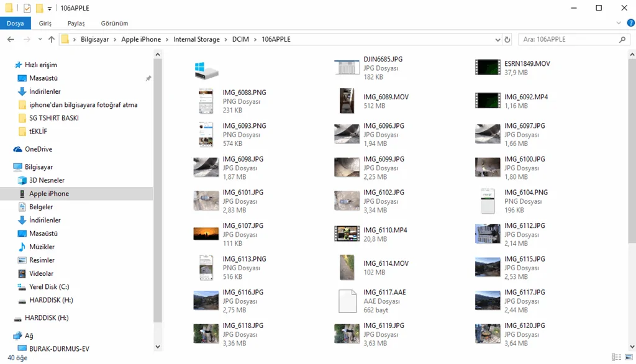
Task: Expand the address bar history dropdown
Action: coord(497,39)
